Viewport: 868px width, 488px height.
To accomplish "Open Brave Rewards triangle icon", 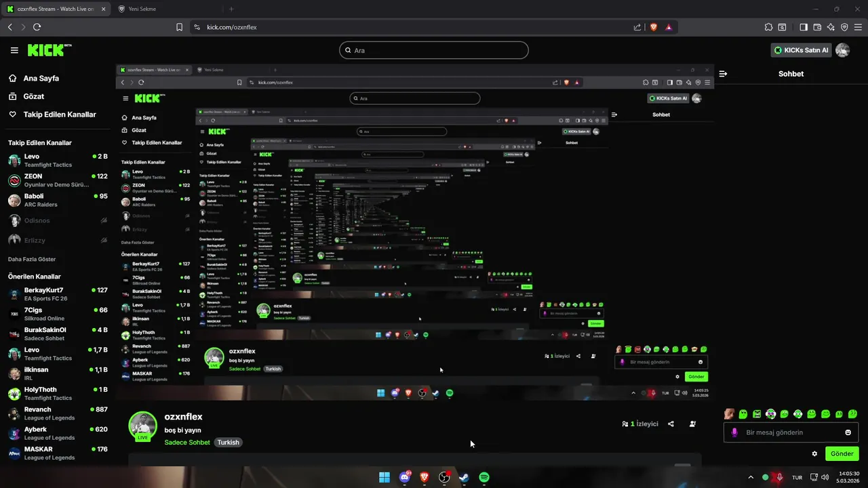I will pos(669,27).
